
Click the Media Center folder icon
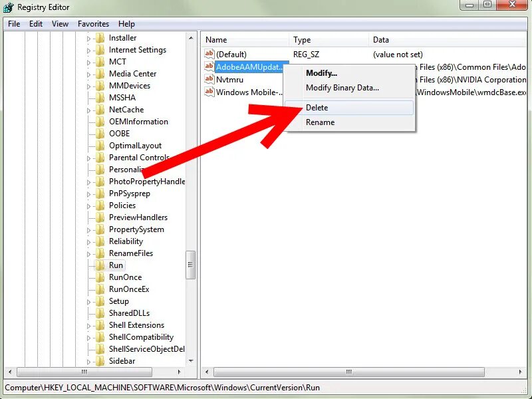tap(100, 74)
